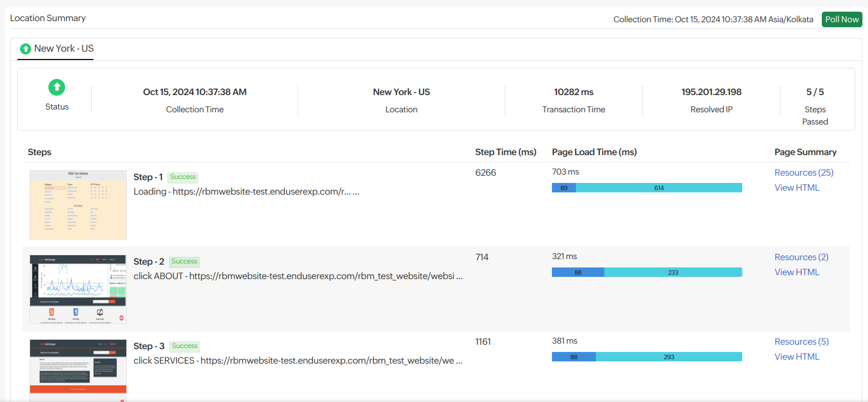Image resolution: width=868 pixels, height=402 pixels.
Task: Click the Step 1 light blue 614 bar segment
Action: coord(659,188)
